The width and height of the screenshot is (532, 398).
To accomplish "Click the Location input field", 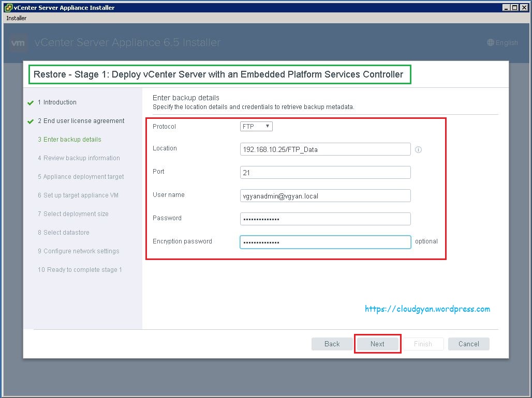I will (325, 149).
